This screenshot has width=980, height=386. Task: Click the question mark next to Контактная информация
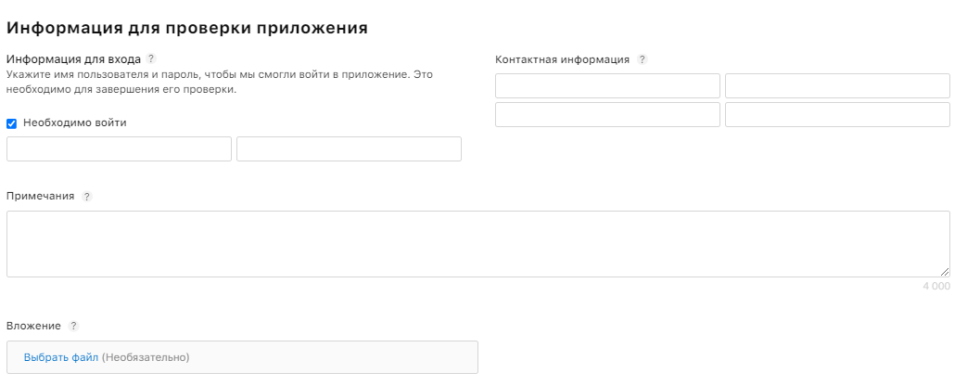click(x=642, y=60)
